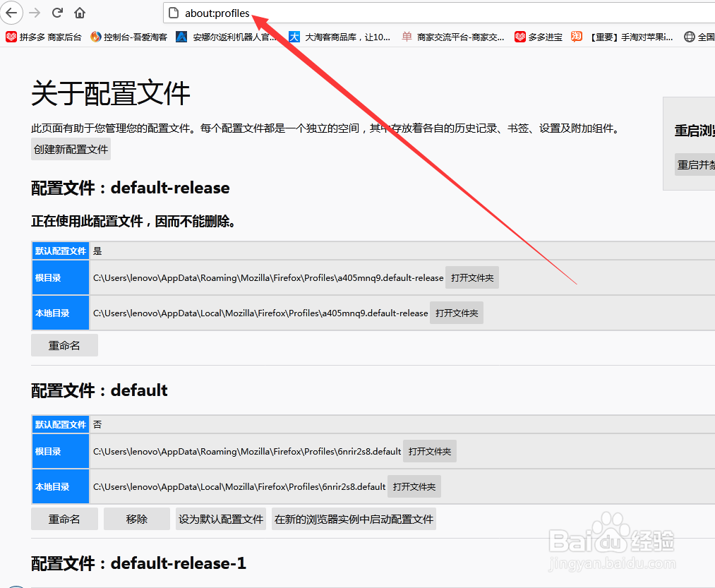Open folder for default-release local directory

point(456,313)
